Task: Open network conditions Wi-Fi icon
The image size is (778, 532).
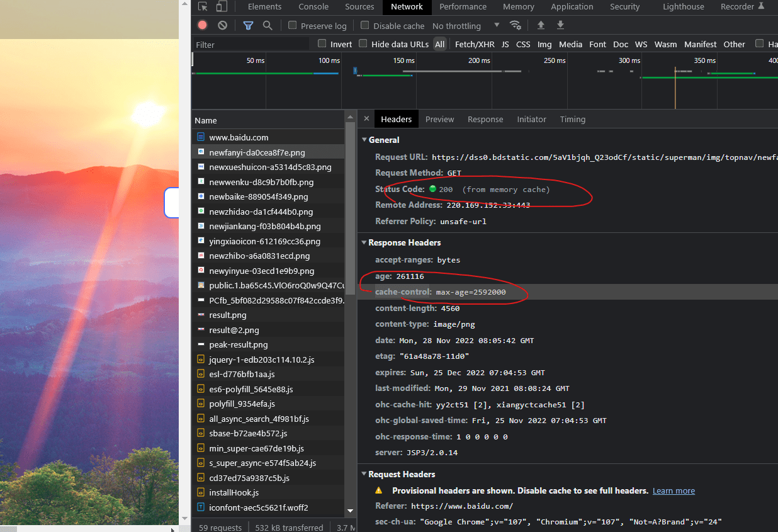Action: point(515,25)
